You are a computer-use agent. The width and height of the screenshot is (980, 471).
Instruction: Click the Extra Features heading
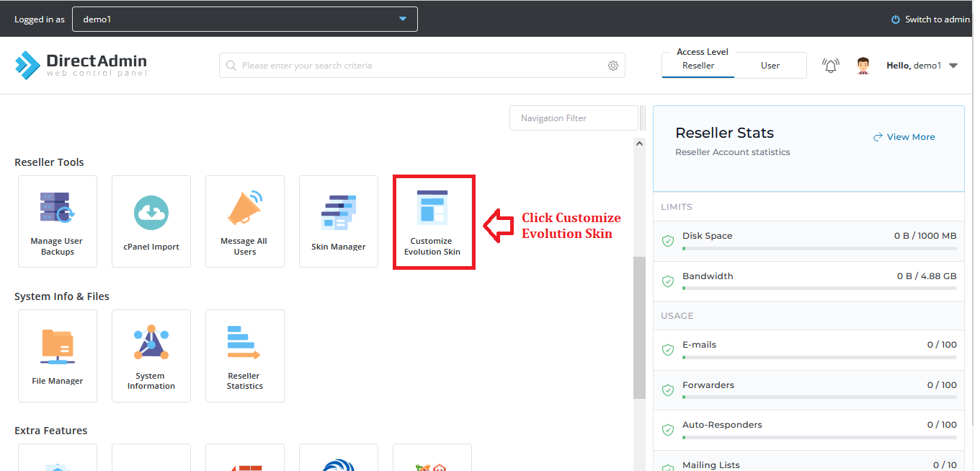coord(50,431)
